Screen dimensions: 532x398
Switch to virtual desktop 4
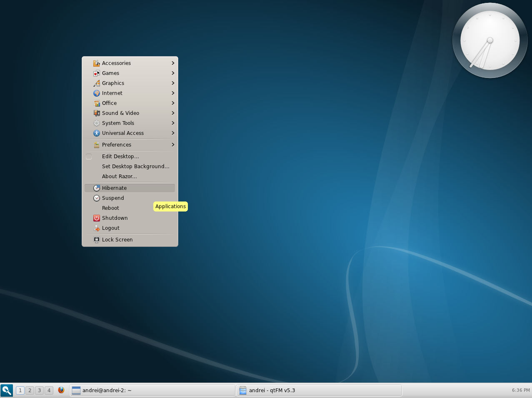[x=49, y=390]
